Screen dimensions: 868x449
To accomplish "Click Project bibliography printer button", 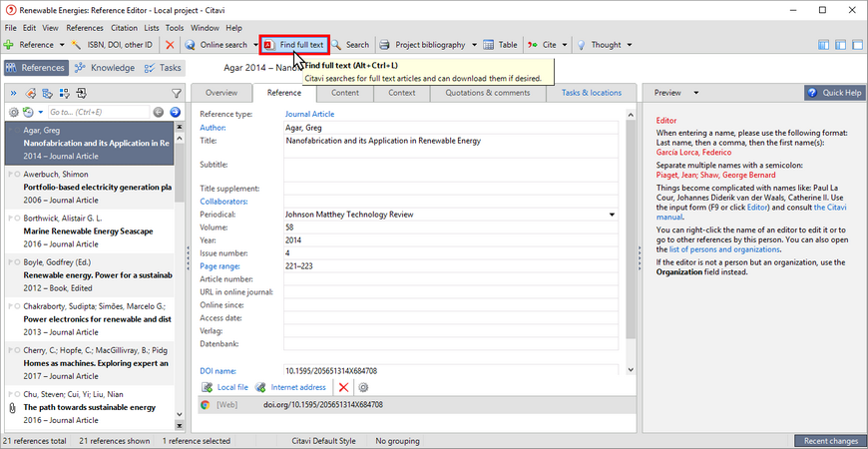I will click(x=423, y=45).
